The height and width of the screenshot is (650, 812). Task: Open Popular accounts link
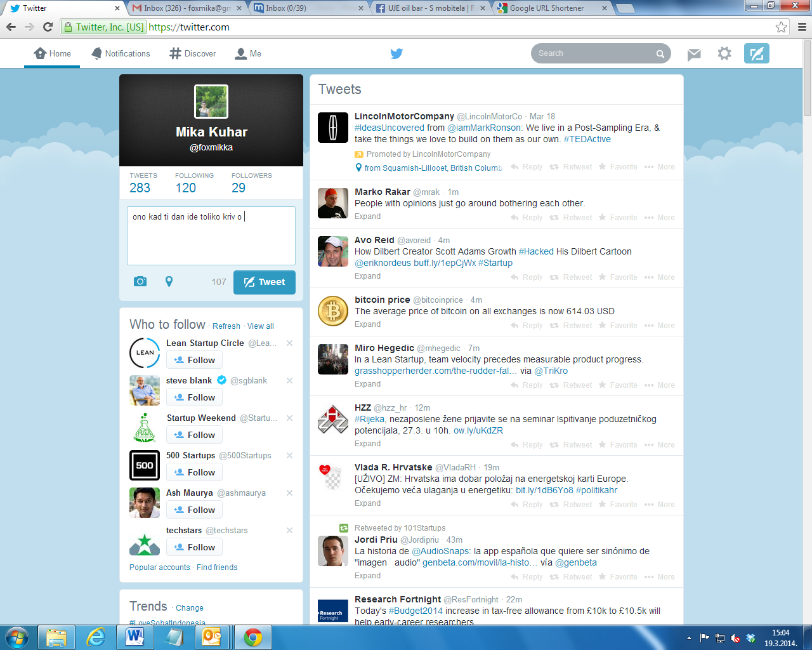click(160, 567)
